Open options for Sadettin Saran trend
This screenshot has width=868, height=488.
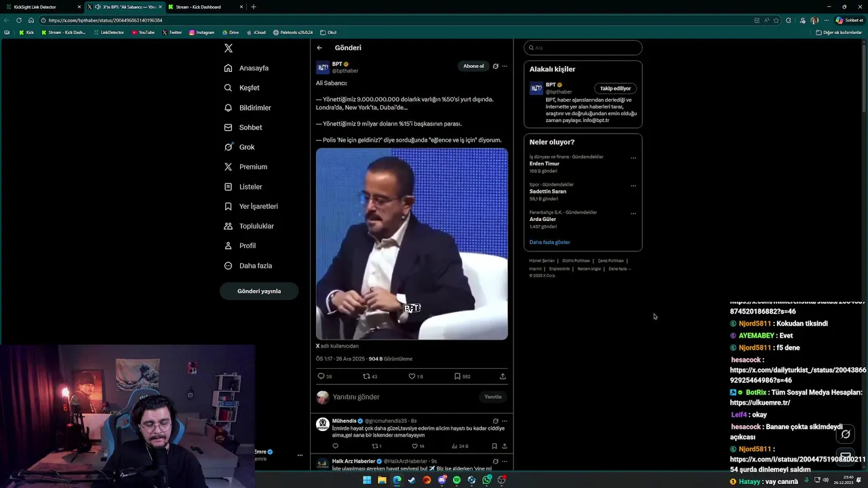633,186
